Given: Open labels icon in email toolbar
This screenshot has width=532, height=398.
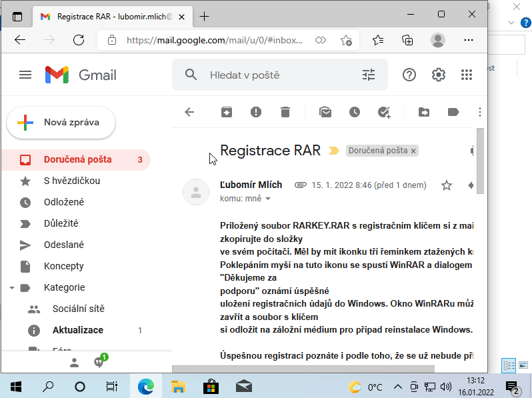Looking at the screenshot, I should [x=453, y=112].
